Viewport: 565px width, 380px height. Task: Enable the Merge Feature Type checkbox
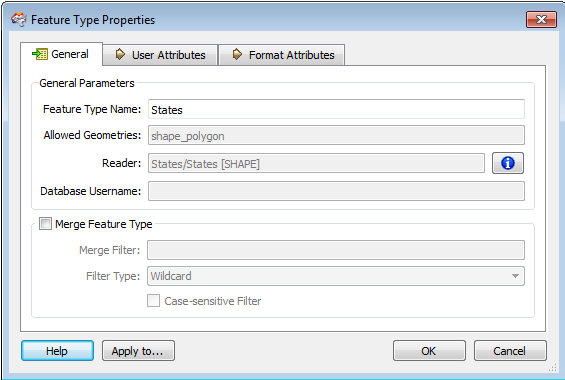pos(45,224)
